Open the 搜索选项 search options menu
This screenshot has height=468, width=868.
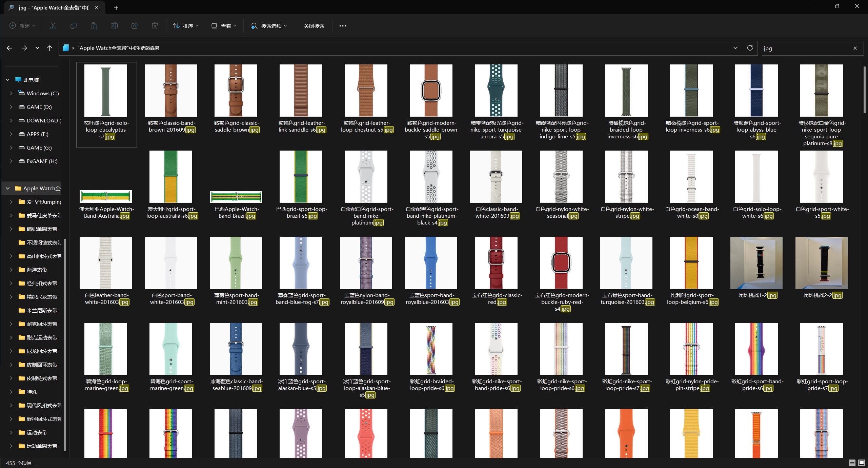269,26
